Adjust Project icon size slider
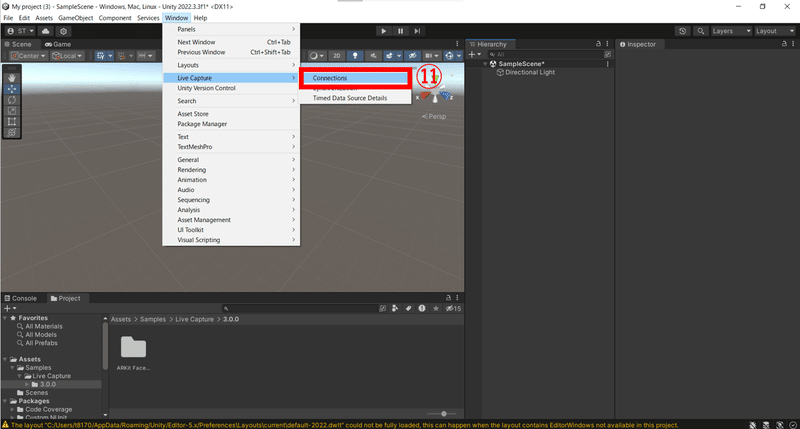Screen dimensions: 800x429 [443, 414]
